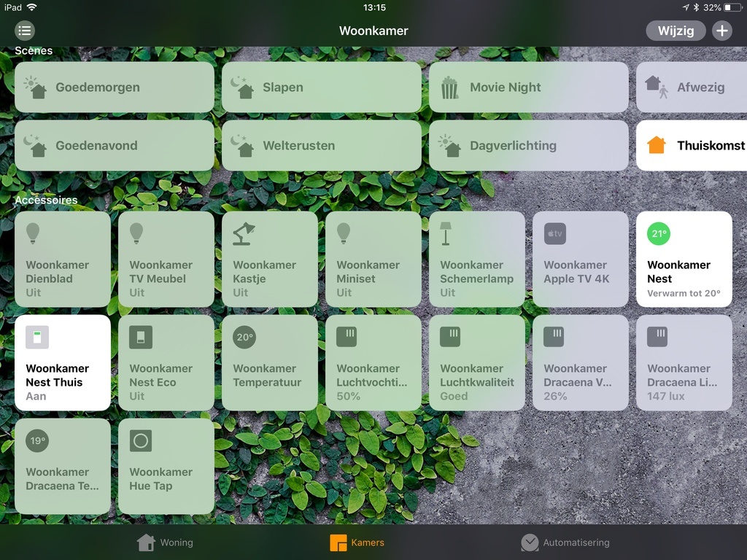Tap the sensor icon on Dracaena Li...
The image size is (747, 560).
[657, 337]
